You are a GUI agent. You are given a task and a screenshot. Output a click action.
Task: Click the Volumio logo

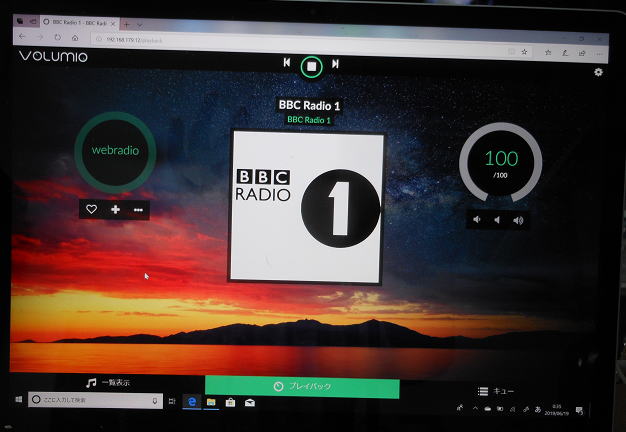(53, 56)
